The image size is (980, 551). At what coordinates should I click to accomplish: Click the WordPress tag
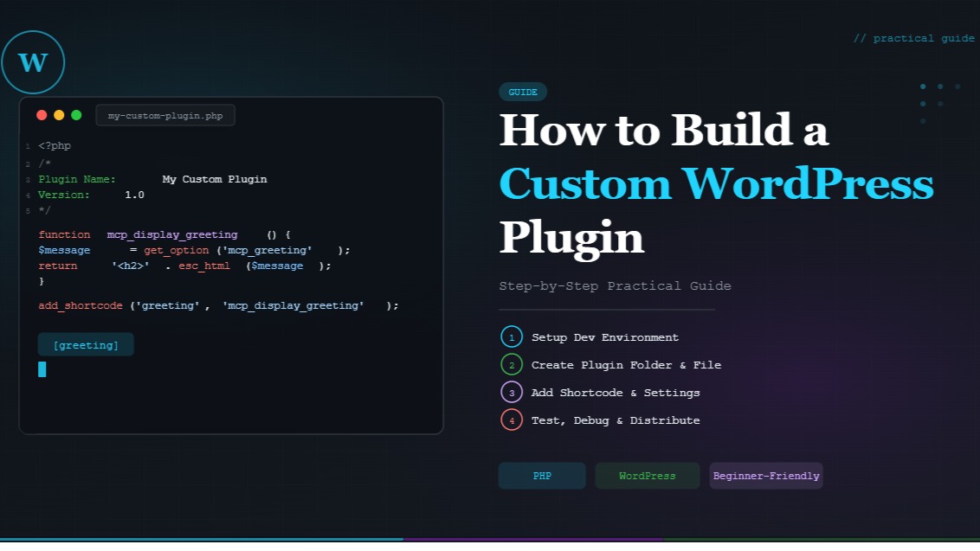[x=647, y=476]
